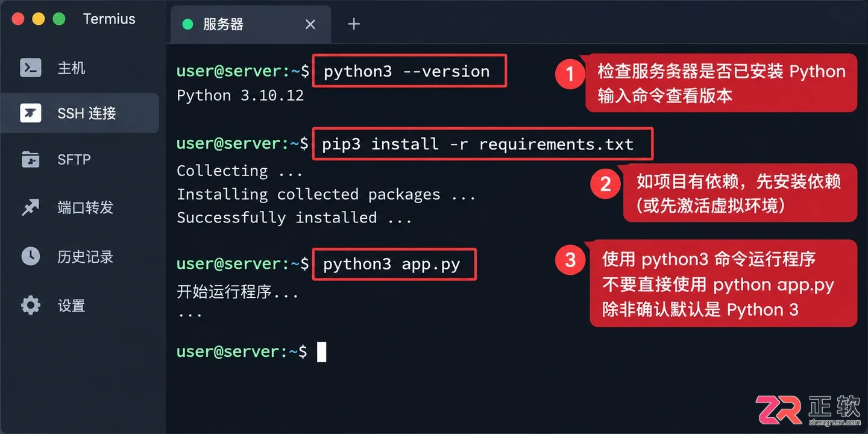Viewport: 868px width, 434px height.
Task: Open the 主机 sidebar item
Action: [x=71, y=68]
